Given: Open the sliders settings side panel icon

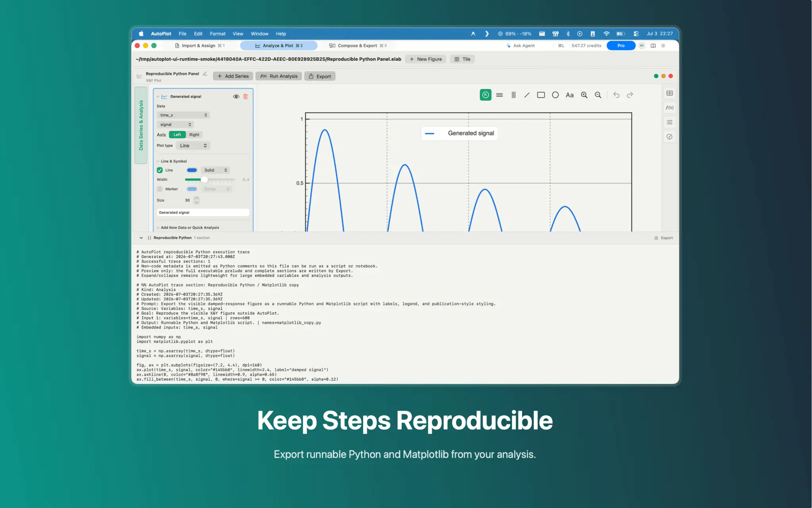Looking at the screenshot, I should click(x=670, y=122).
